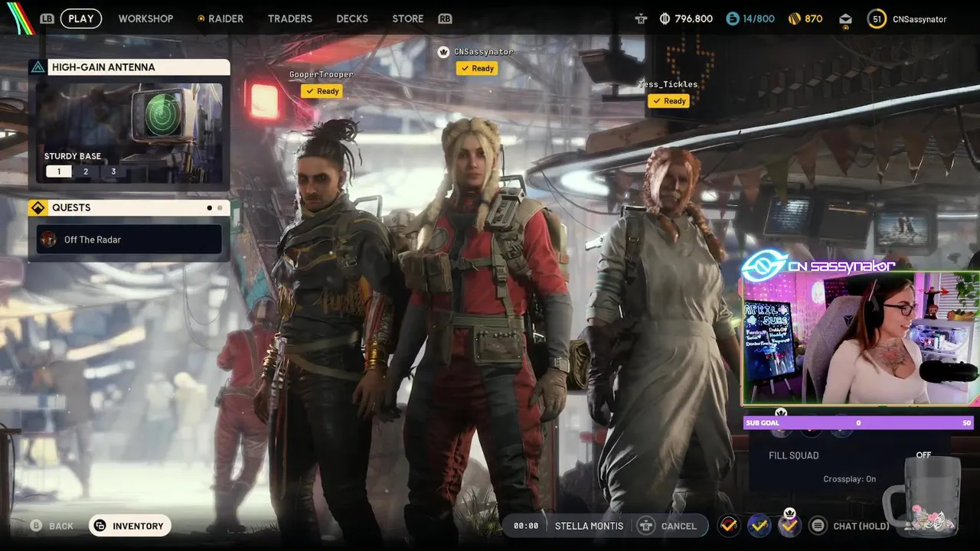The height and width of the screenshot is (551, 980).
Task: Click the CNSassynator name above center character
Action: tap(483, 52)
